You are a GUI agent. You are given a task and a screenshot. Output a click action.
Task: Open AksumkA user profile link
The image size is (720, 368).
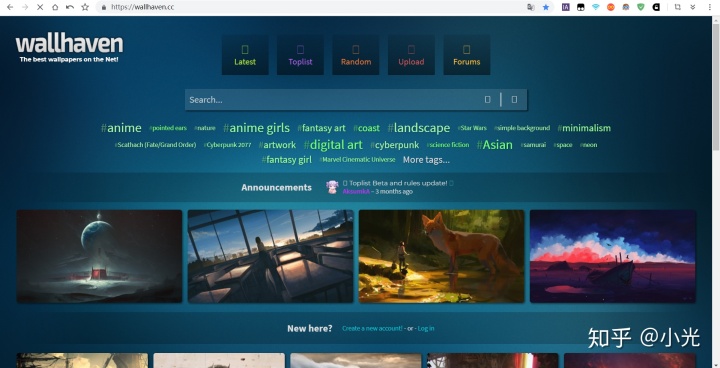point(356,192)
